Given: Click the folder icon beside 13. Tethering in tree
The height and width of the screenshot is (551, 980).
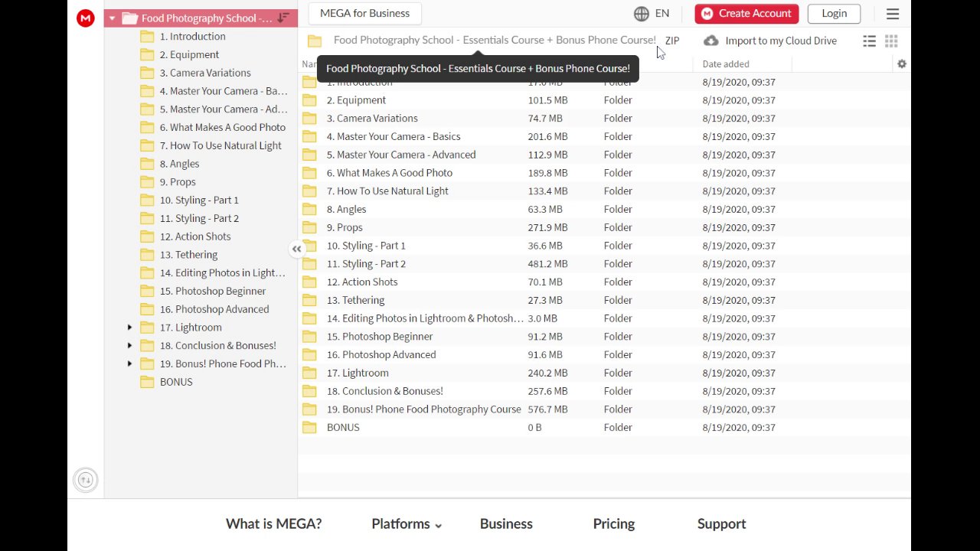Looking at the screenshot, I should coord(147,255).
